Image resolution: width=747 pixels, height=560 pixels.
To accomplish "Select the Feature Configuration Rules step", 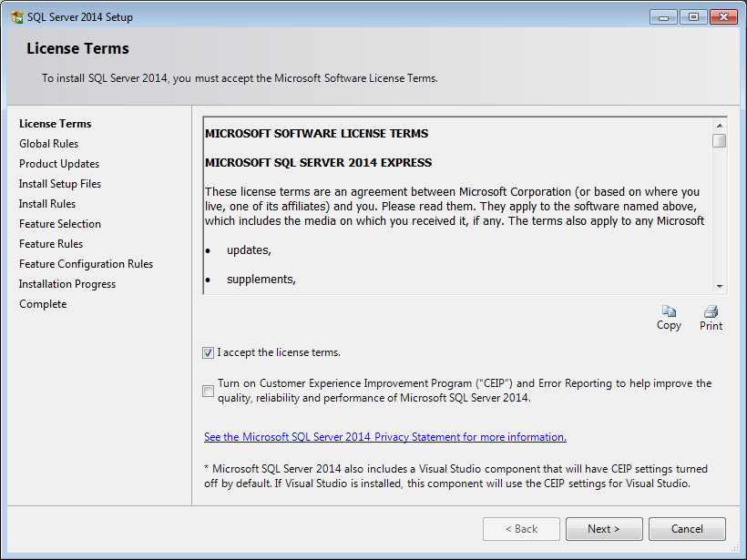I will (x=86, y=264).
